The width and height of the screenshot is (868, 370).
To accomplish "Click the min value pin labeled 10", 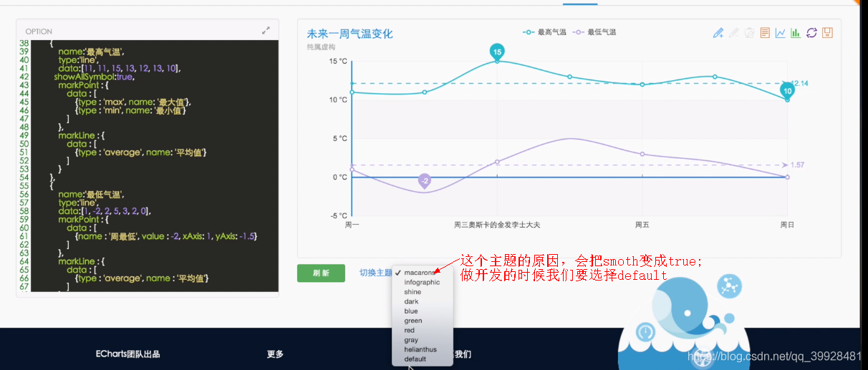I will 788,90.
